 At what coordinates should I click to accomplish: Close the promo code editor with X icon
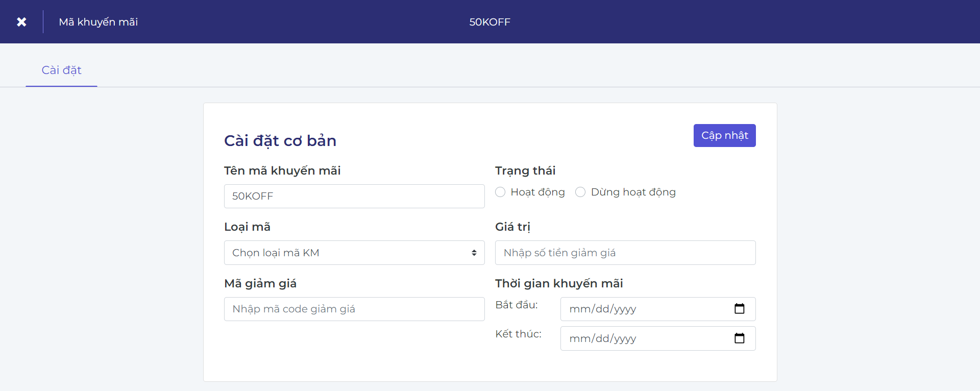coord(21,22)
